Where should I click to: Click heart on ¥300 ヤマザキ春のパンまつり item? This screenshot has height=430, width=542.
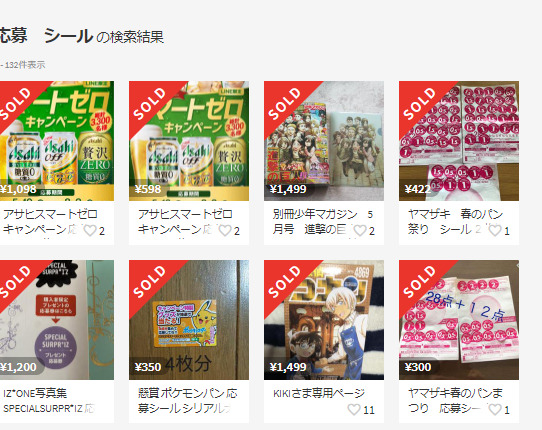point(495,410)
